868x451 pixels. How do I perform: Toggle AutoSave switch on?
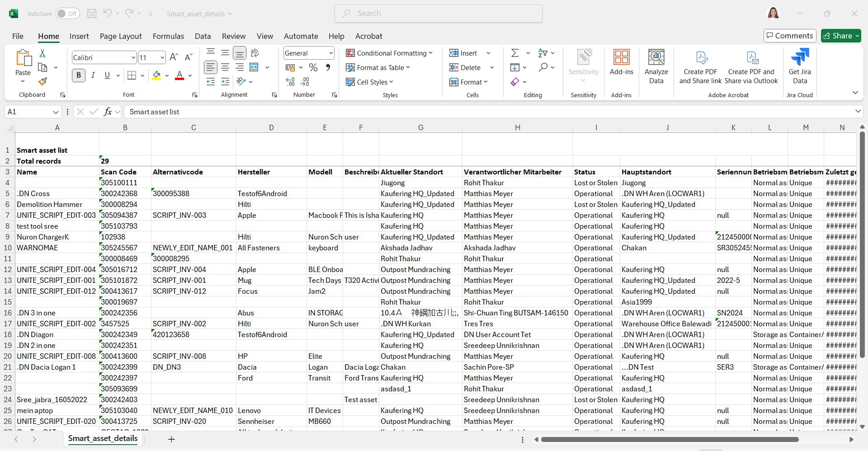point(67,14)
